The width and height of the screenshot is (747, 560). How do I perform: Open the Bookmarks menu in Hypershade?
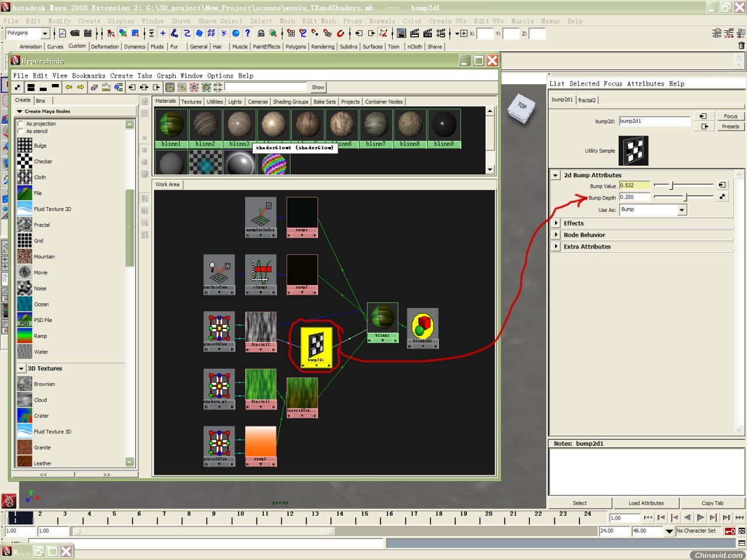coord(89,75)
